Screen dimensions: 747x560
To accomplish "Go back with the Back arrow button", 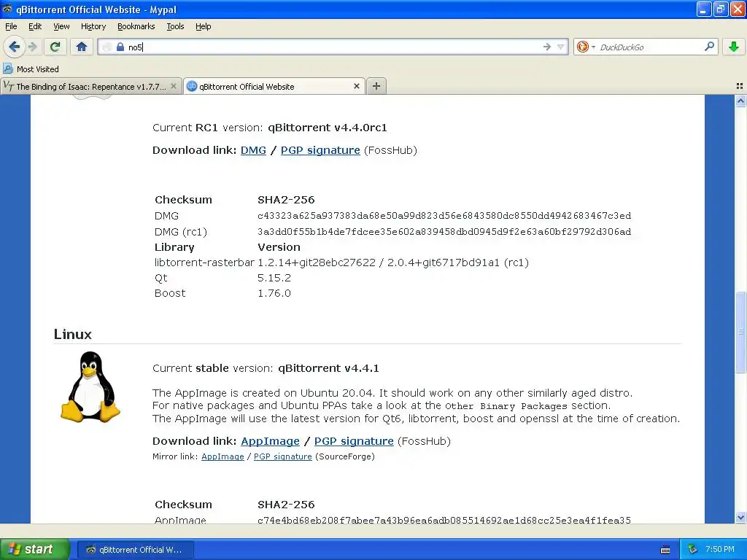I will point(14,47).
